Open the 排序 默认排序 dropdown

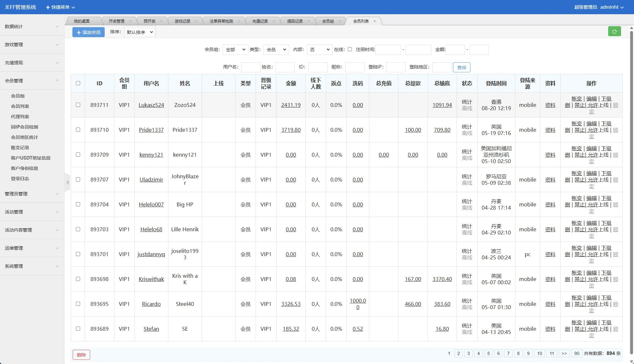click(x=140, y=32)
